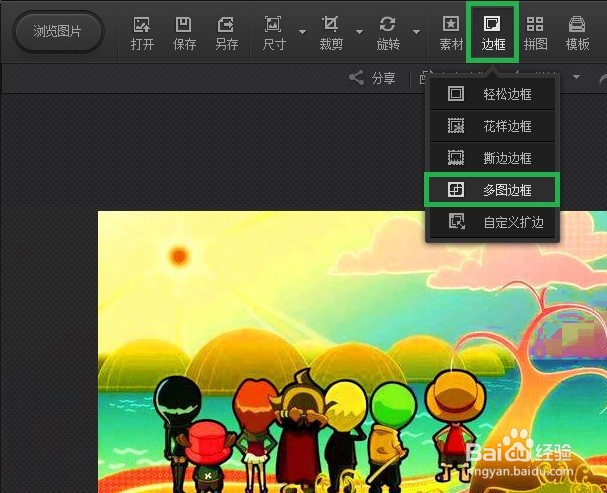The height and width of the screenshot is (493, 607).
Task: Choose 轻松边框 from border menu
Action: [492, 94]
